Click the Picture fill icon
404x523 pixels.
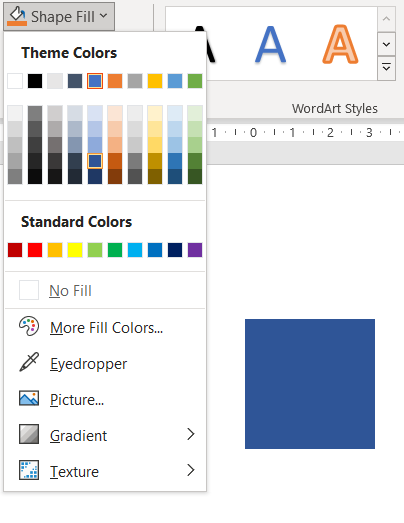coord(29,398)
